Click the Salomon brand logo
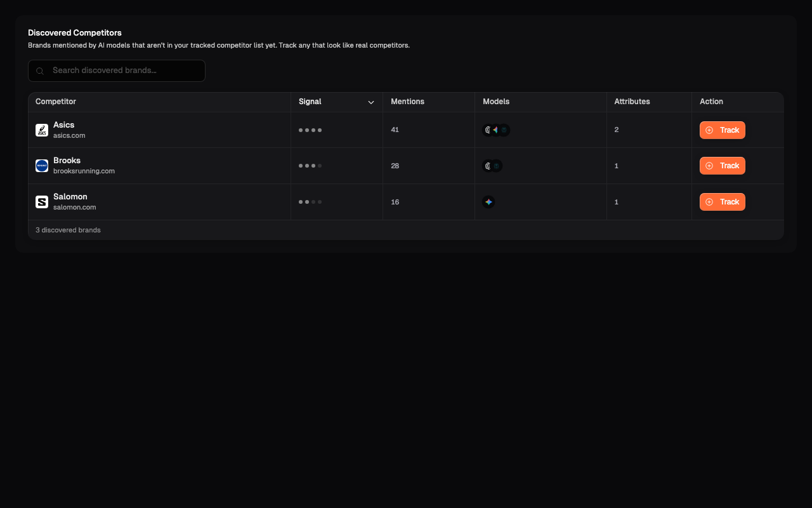This screenshot has width=812, height=508. point(42,202)
